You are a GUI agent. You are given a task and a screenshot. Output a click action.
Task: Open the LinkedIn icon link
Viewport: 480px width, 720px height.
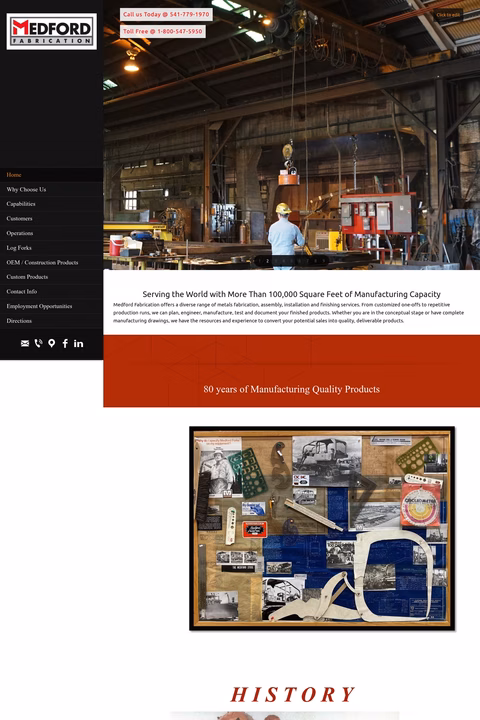tap(79, 343)
